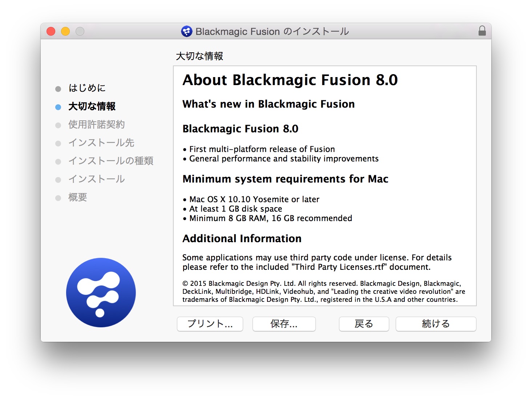
Task: Click 'At least 1 GB disk space'
Action: coord(235,209)
